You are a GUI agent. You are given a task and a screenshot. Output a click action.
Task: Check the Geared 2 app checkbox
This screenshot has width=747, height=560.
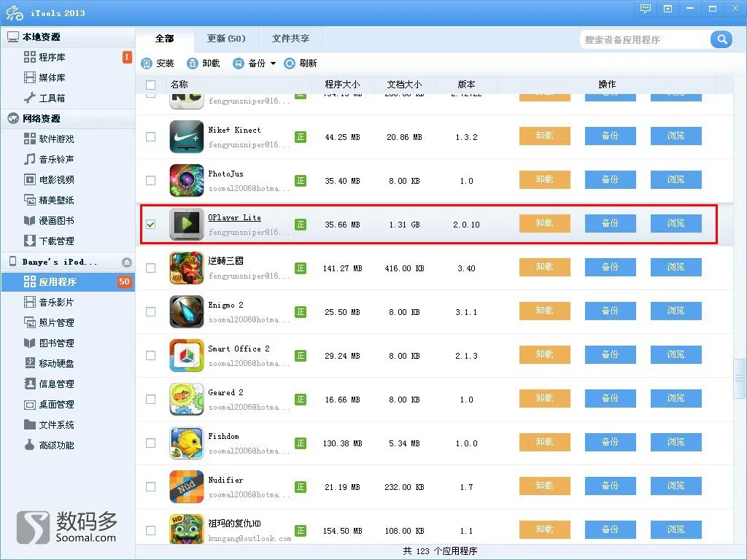click(x=150, y=400)
